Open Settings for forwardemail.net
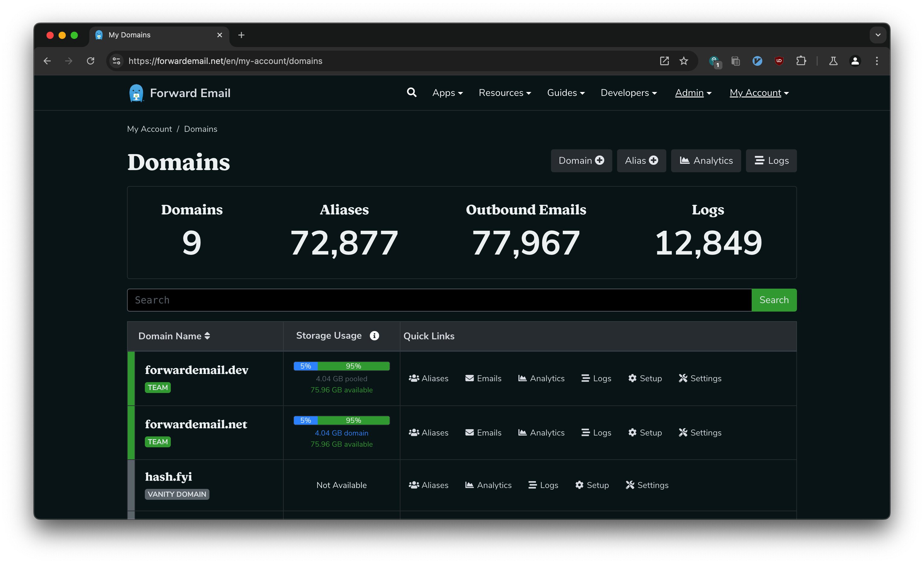 700,433
